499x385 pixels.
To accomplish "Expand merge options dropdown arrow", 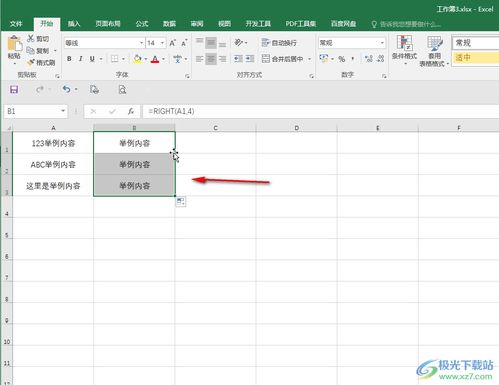I will point(309,59).
